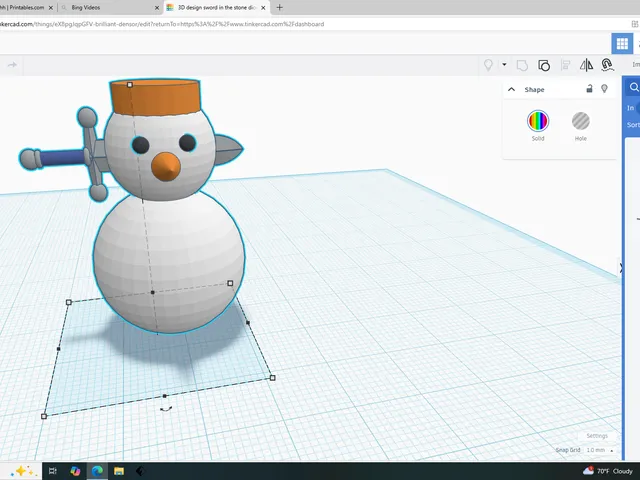Collapse the Shape inspector panel
The image size is (640, 480).
(x=511, y=89)
